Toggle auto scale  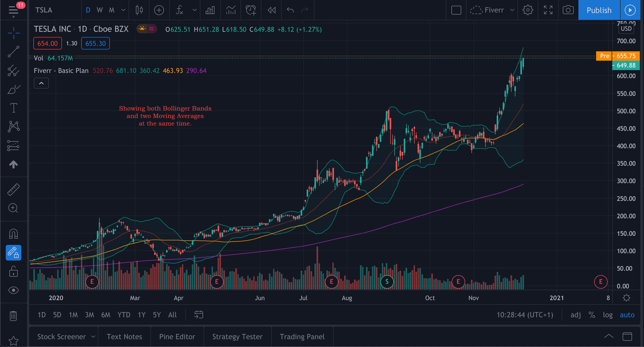[627, 315]
